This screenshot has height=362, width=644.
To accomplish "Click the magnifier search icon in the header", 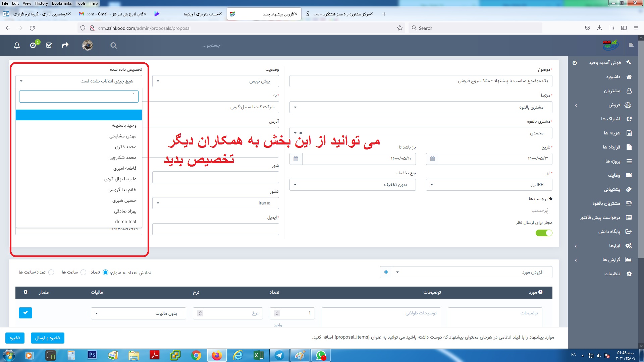I will 114,46.
